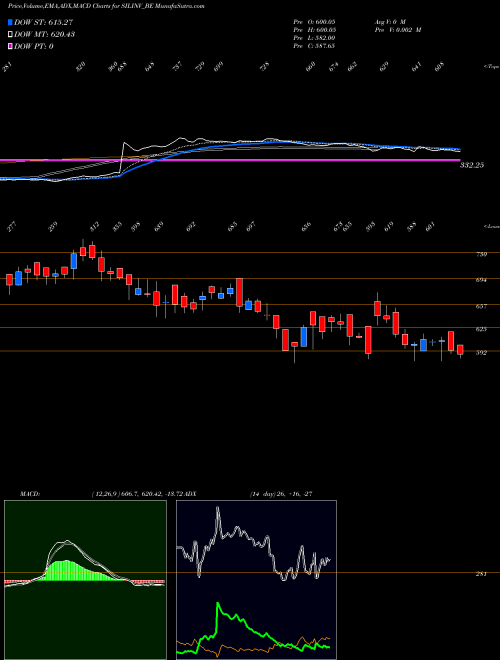Image resolution: width=500 pixels, height=660 pixels.
Task: Click the white DOW MT legend swatch
Action: (11, 34)
